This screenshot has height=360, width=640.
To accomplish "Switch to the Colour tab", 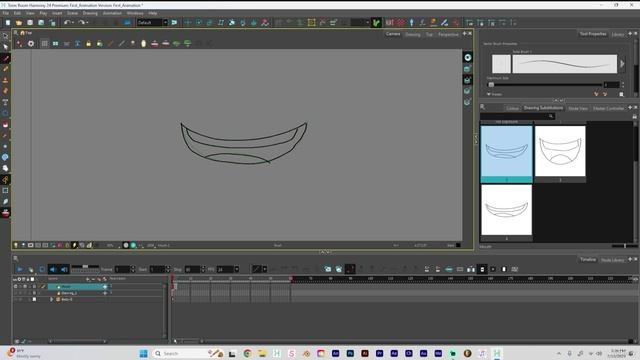I will [x=512, y=108].
